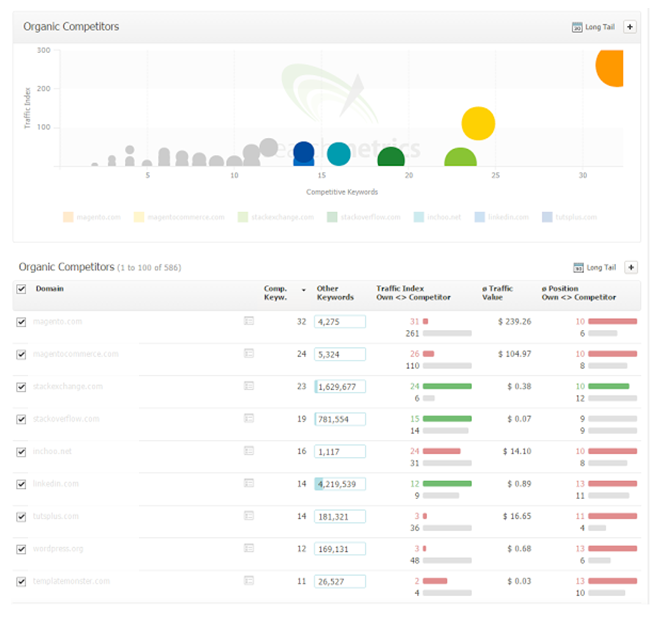This screenshot has width=659, height=621.
Task: Open the inchoo.net domain link
Action: coord(52,451)
